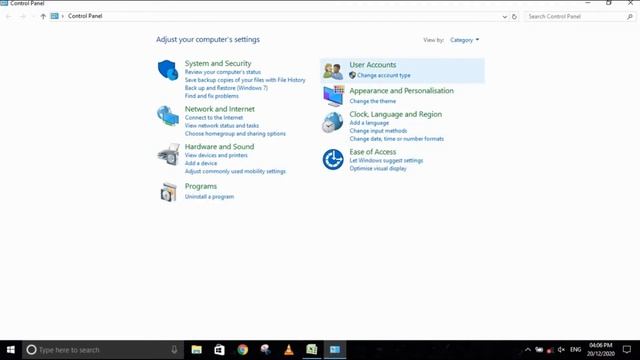Viewport: 640px width, 360px height.
Task: Click Optimise visual display
Action: (378, 169)
